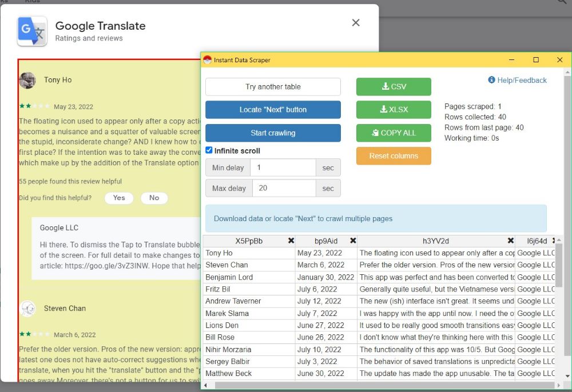Toggle the Infinite scroll checkbox
The height and width of the screenshot is (392, 572).
point(209,150)
